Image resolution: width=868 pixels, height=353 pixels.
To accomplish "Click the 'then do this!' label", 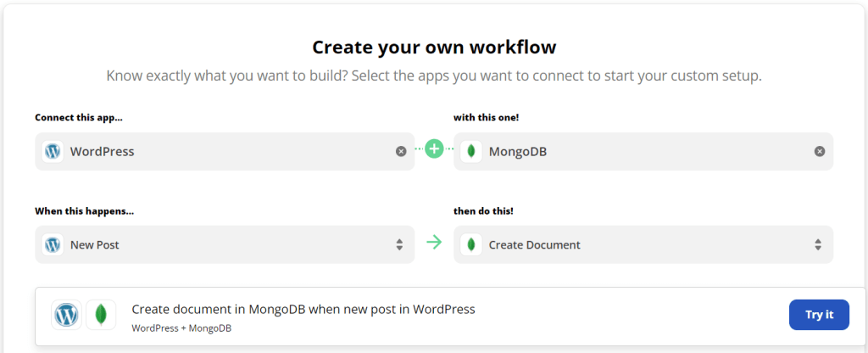I will tap(483, 211).
